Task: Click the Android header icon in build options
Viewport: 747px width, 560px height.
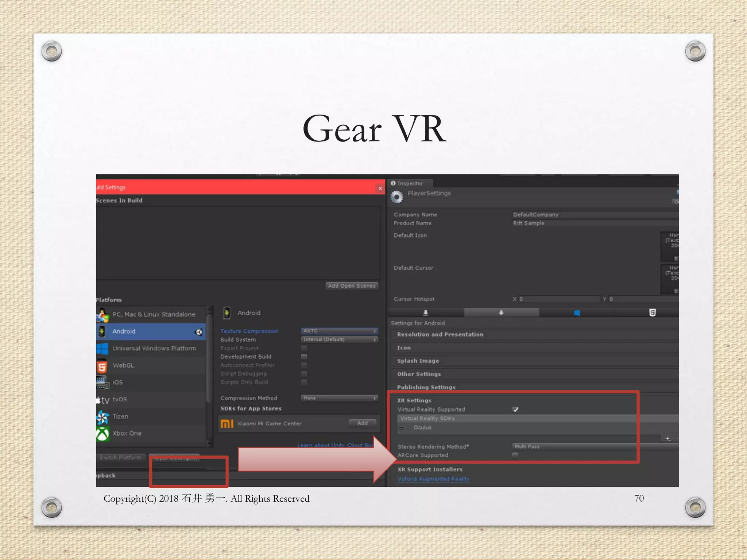Action: click(227, 313)
